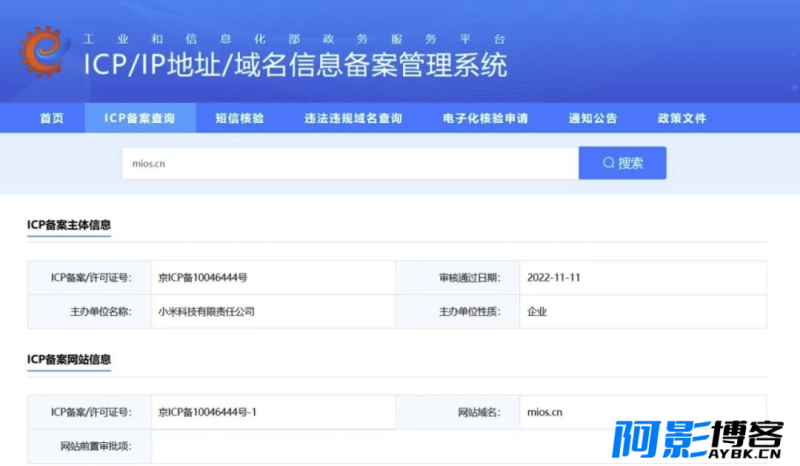Go to 违法违规域名查询 tab

(x=353, y=118)
